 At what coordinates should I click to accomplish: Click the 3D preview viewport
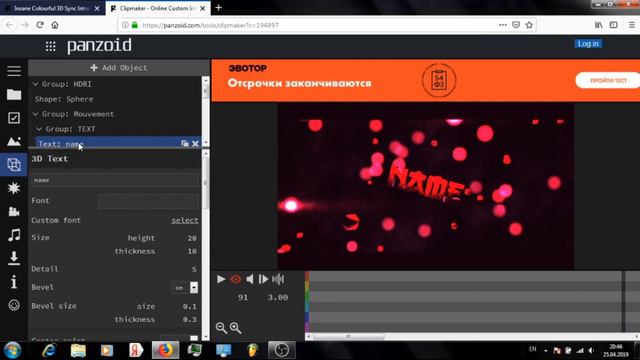point(426,186)
